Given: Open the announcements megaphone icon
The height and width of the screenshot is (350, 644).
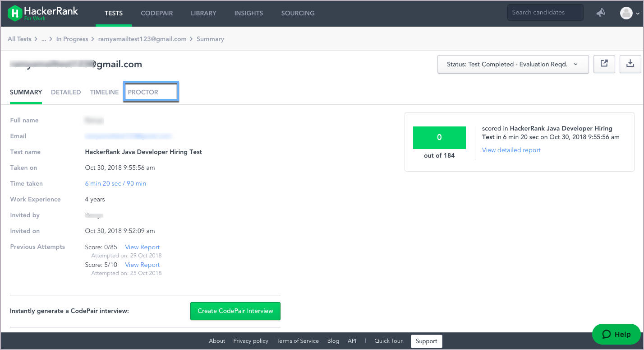Looking at the screenshot, I should 600,13.
